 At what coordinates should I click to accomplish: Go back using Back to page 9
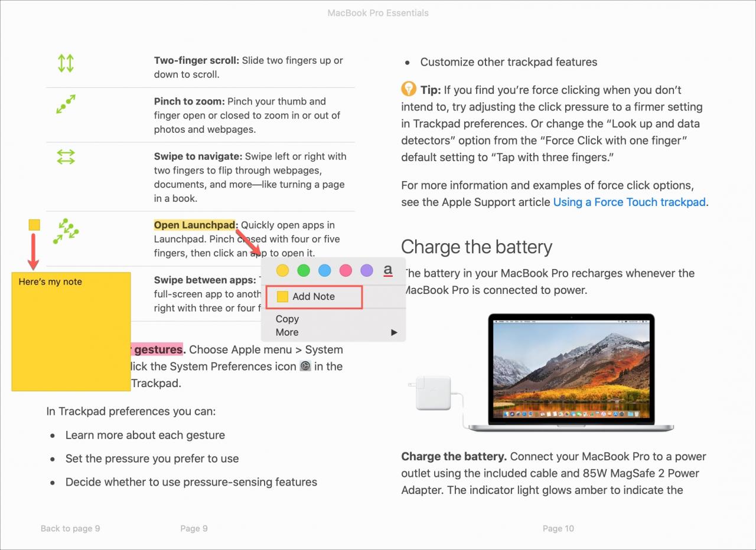(70, 528)
